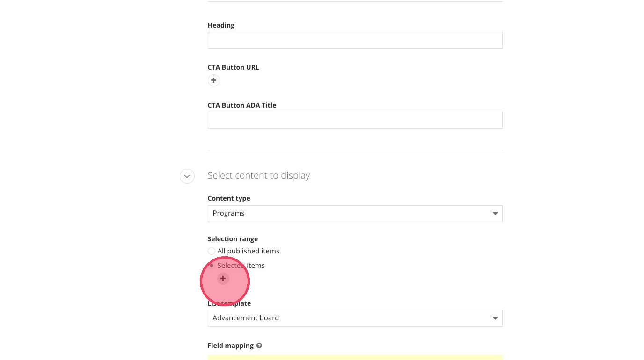This screenshot has width=644, height=360.
Task: Collapse the Select content to display section
Action: coord(187,176)
